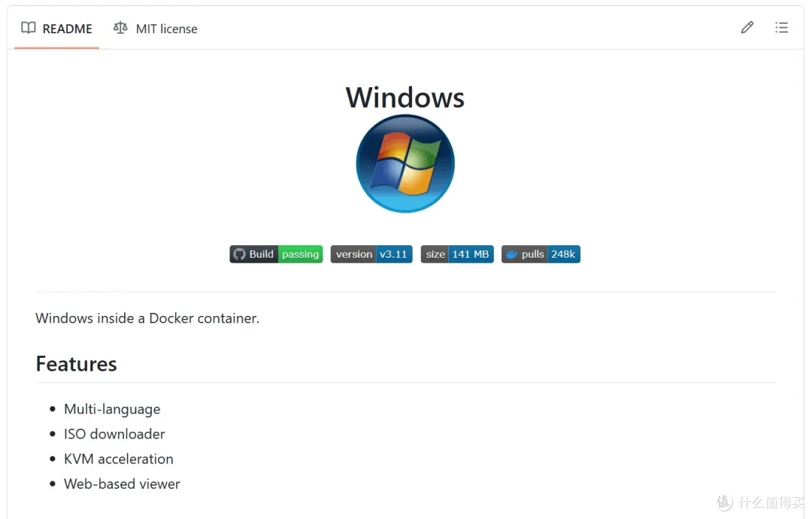Open the README tab
The image size is (812, 519).
click(56, 29)
